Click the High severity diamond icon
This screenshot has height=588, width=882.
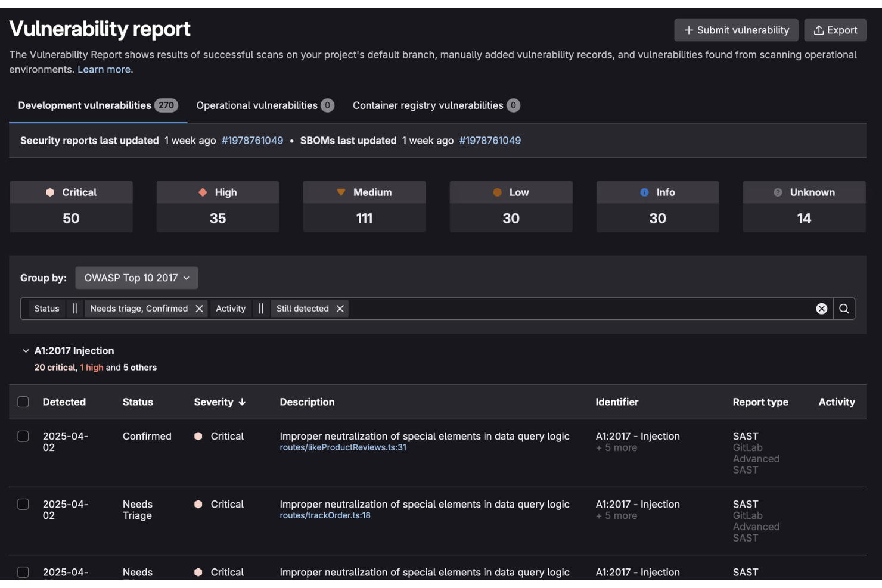tap(201, 192)
